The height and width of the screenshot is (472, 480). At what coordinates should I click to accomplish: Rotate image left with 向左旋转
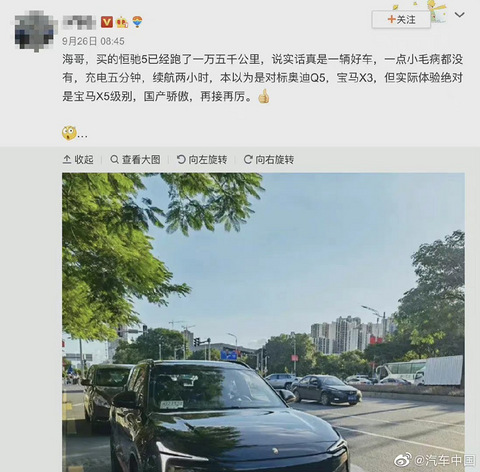202,160
